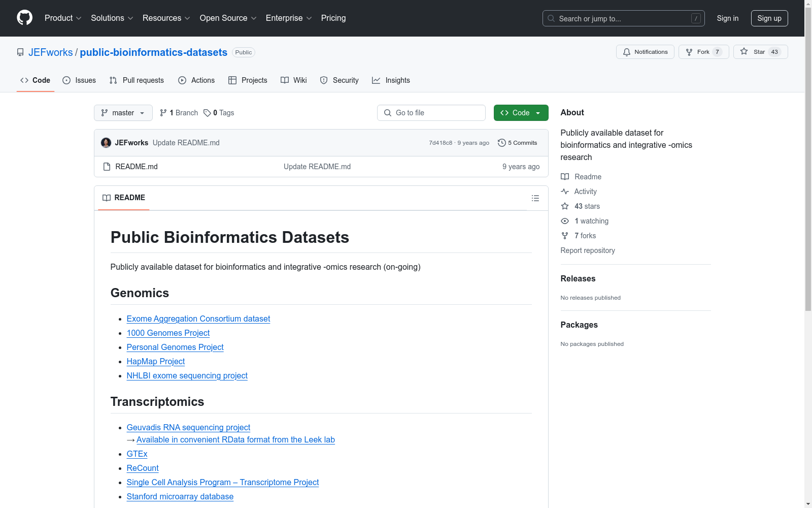Open the GTEx link
Screen dimensions: 812x508
[x=137, y=454]
